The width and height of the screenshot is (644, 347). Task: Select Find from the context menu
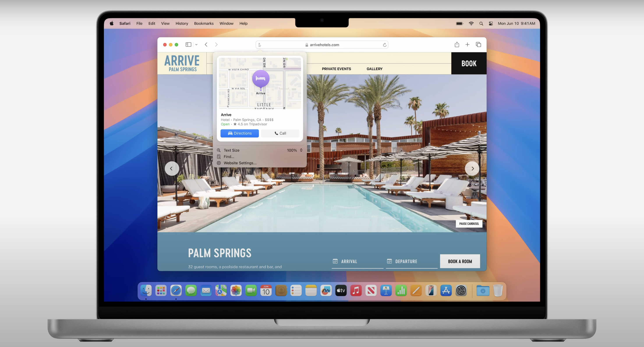point(229,157)
